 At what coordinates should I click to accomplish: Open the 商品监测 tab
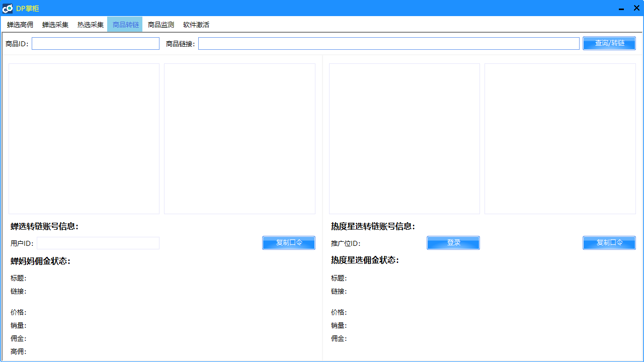161,25
